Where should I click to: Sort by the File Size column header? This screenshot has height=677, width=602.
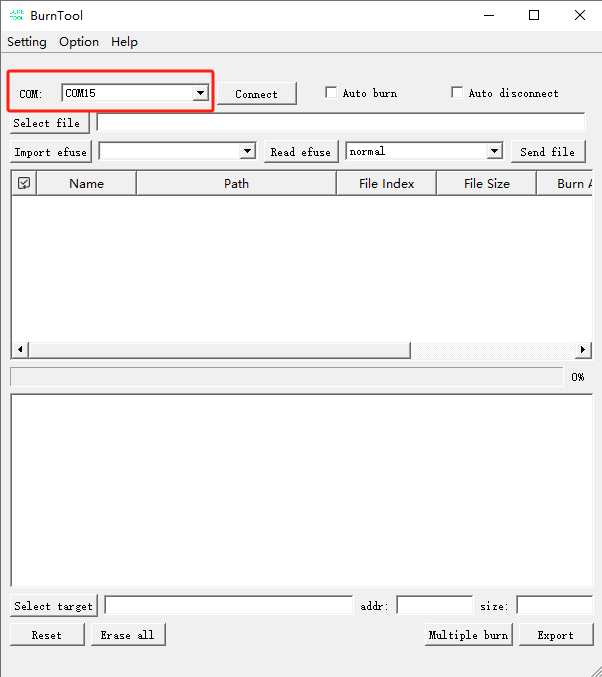pyautogui.click(x=486, y=183)
